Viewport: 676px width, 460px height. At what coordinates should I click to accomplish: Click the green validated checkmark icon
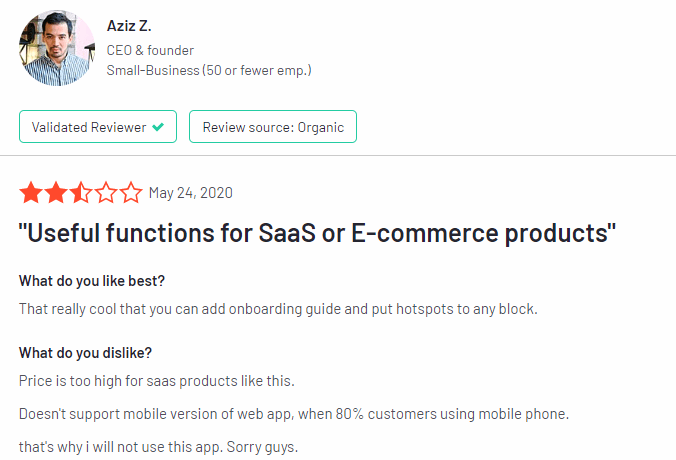click(158, 127)
